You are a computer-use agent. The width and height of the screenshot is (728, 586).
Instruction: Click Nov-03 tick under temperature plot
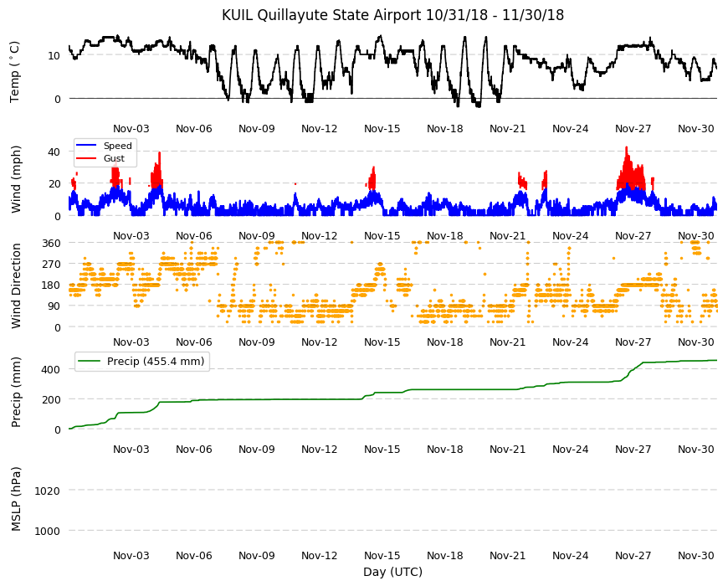tap(131, 129)
